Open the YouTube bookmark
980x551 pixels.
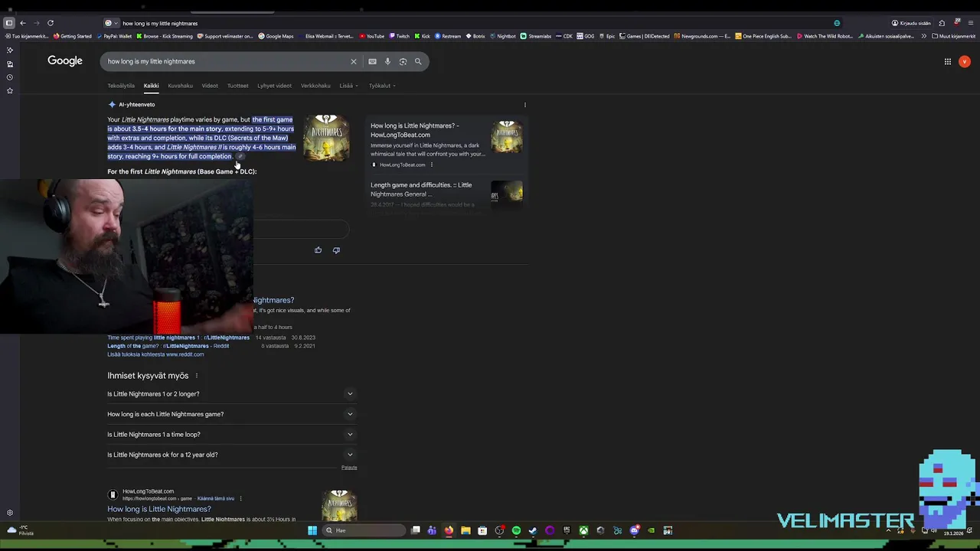[371, 36]
